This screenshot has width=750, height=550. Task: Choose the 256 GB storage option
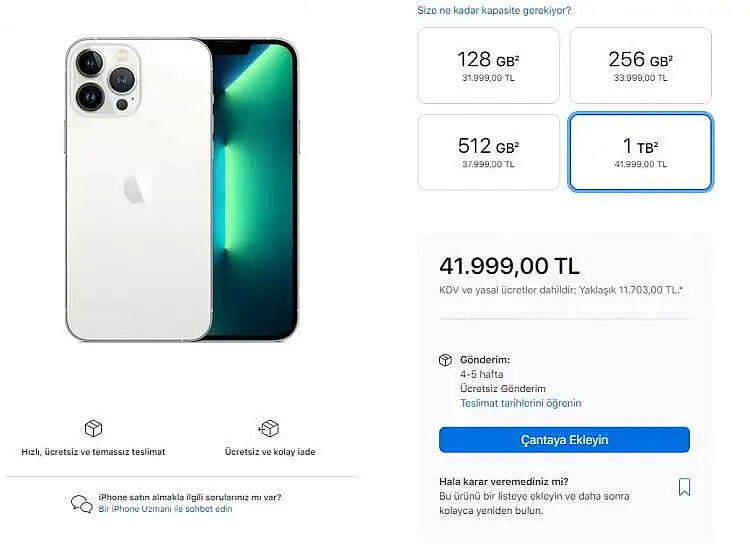[640, 66]
